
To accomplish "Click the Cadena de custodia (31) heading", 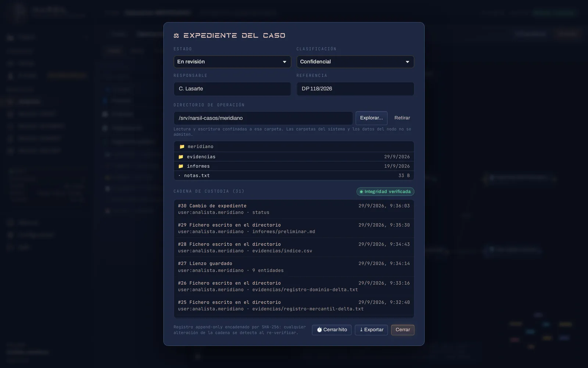I will [209, 191].
